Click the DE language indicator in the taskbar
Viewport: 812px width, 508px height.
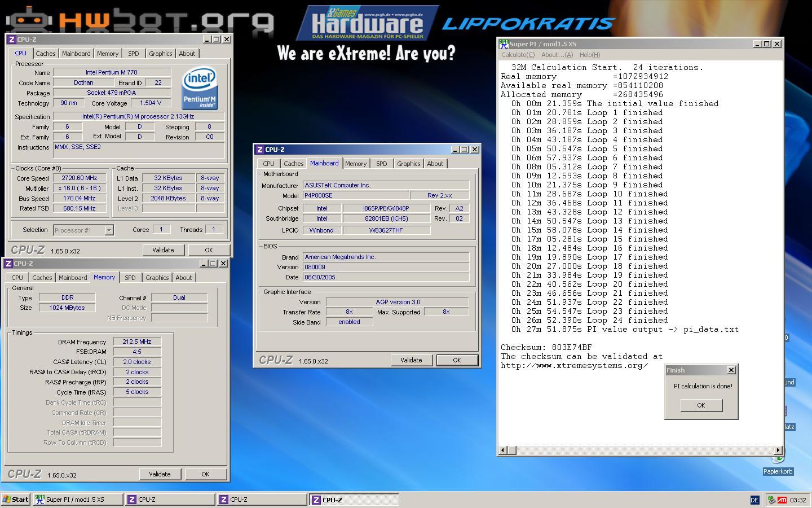pyautogui.click(x=754, y=500)
